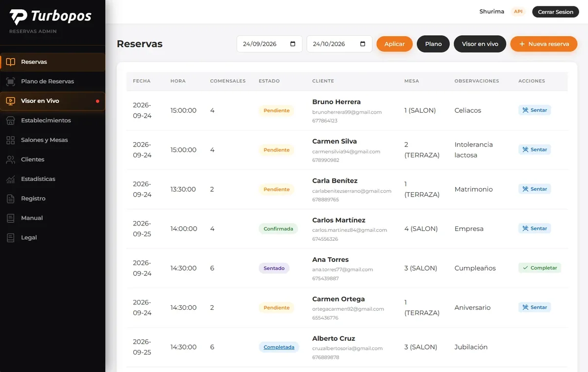Click the Reservas book icon in sidebar
The height and width of the screenshot is (372, 588).
tap(10, 62)
